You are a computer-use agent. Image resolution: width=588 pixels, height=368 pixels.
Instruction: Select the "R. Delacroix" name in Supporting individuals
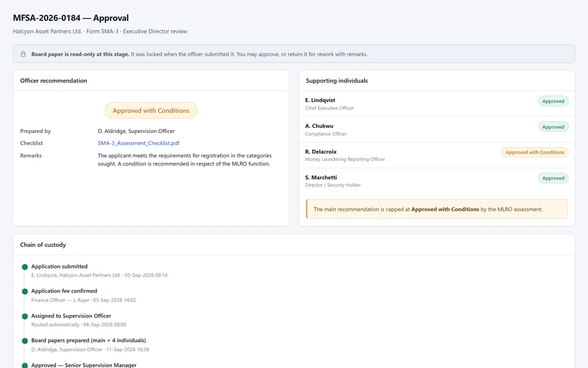point(321,152)
